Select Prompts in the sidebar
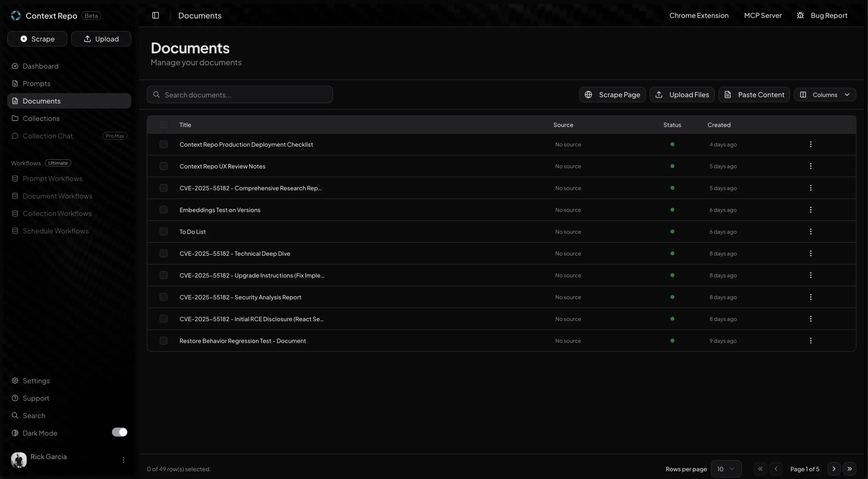The height and width of the screenshot is (479, 868). point(36,83)
